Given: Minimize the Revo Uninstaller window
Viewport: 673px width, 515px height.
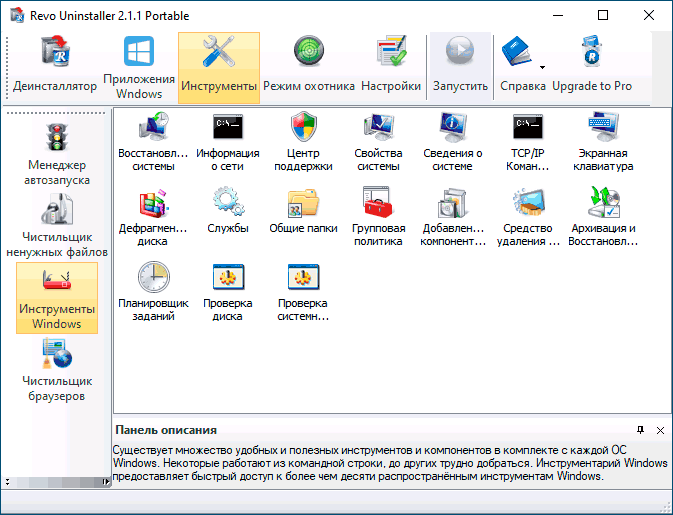Looking at the screenshot, I should coord(558,15).
